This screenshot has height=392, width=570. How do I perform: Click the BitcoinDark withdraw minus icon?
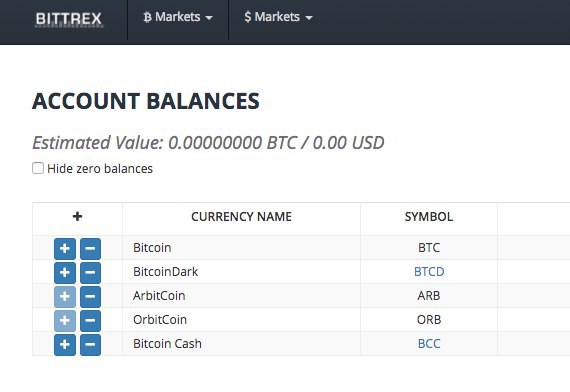click(90, 273)
